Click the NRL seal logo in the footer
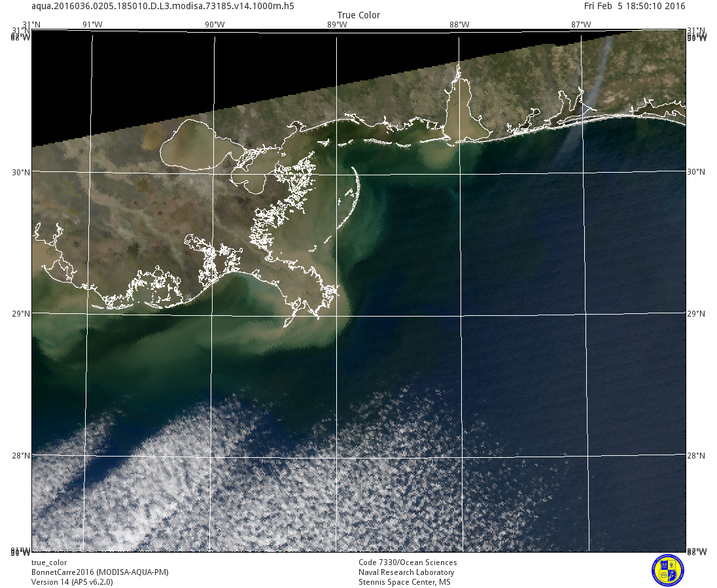The width and height of the screenshot is (717, 588). (x=667, y=570)
